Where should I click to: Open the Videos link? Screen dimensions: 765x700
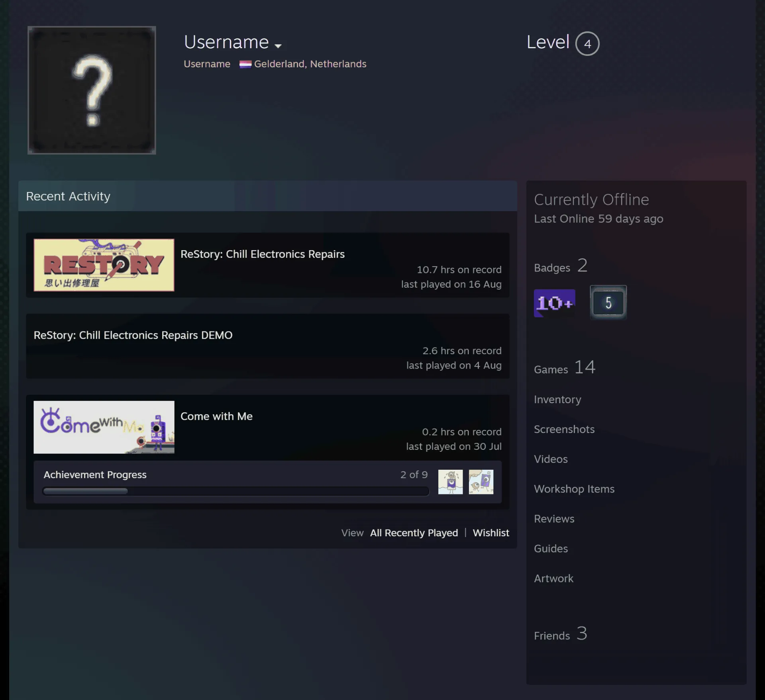click(x=551, y=459)
